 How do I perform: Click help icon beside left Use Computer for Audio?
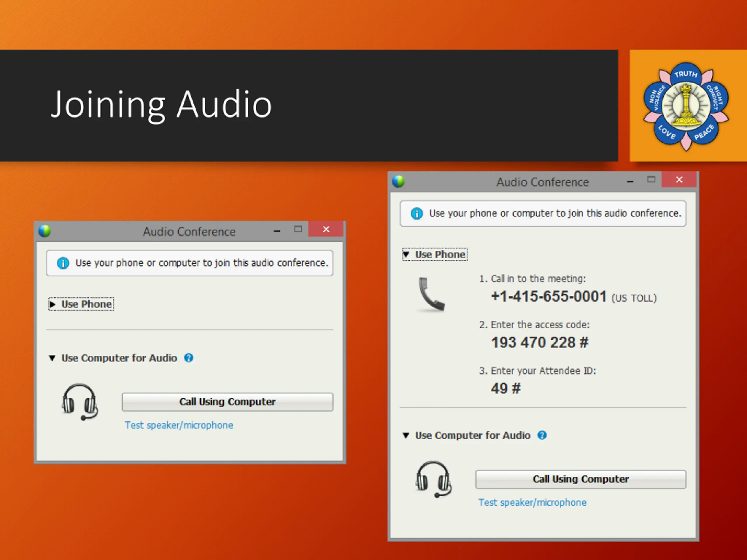point(189,358)
